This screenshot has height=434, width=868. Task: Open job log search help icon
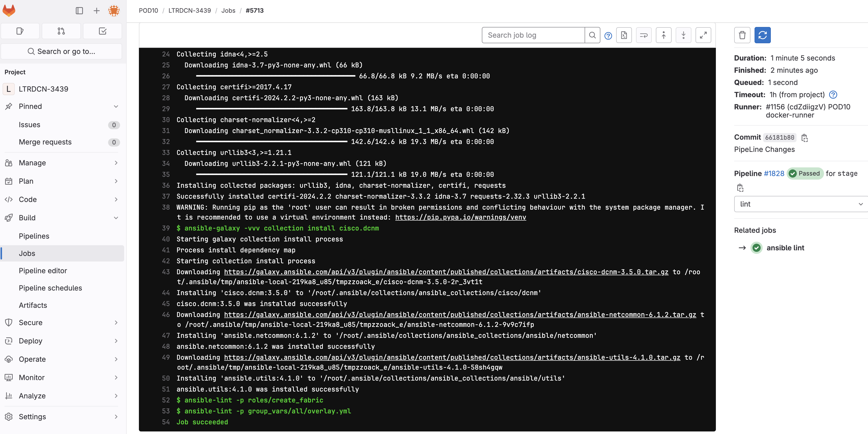[x=608, y=35]
